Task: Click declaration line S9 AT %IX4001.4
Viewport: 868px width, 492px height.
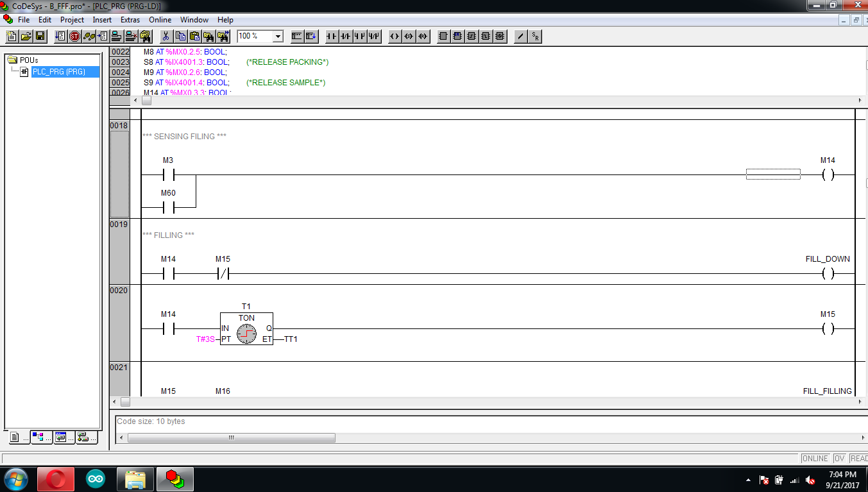Action: click(x=186, y=83)
